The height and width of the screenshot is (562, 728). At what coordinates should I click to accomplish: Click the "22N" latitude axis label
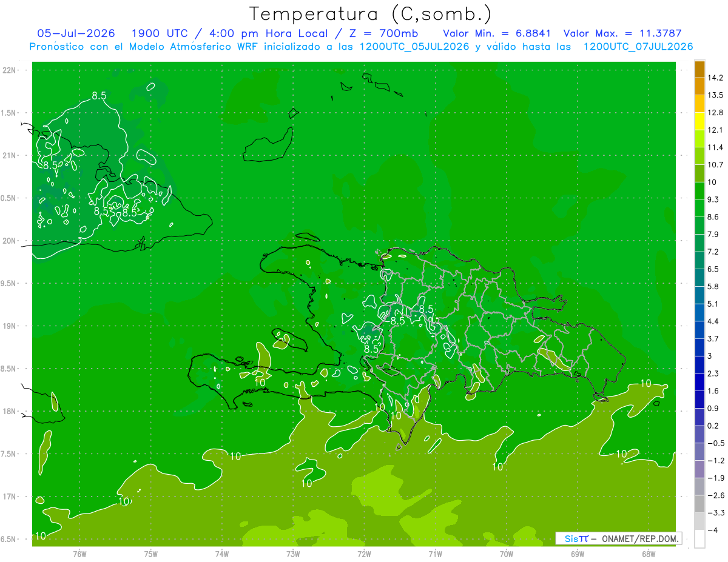coord(9,70)
